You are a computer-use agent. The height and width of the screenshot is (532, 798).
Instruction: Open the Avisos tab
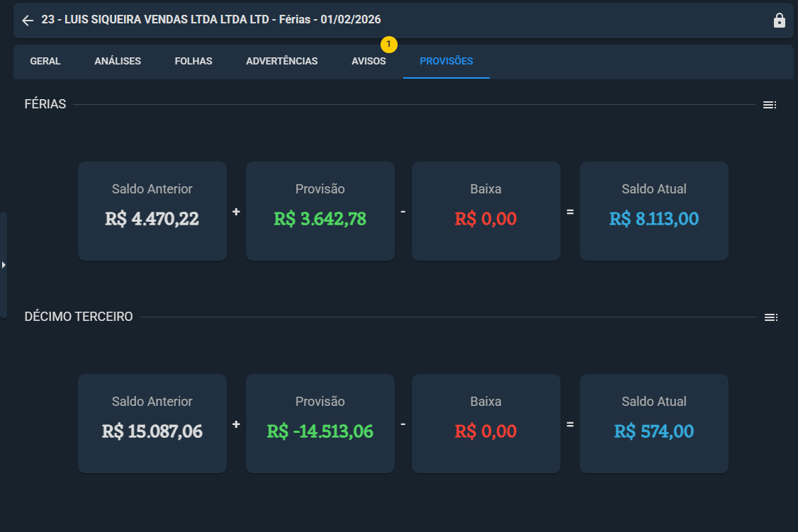[x=369, y=61]
